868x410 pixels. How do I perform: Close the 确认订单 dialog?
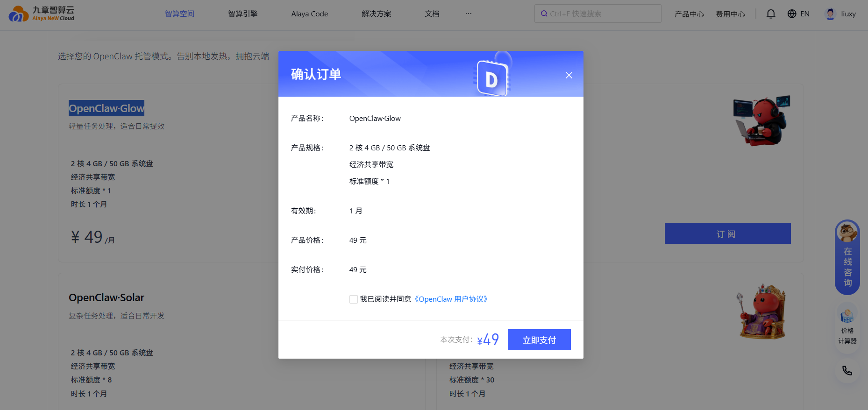(569, 75)
